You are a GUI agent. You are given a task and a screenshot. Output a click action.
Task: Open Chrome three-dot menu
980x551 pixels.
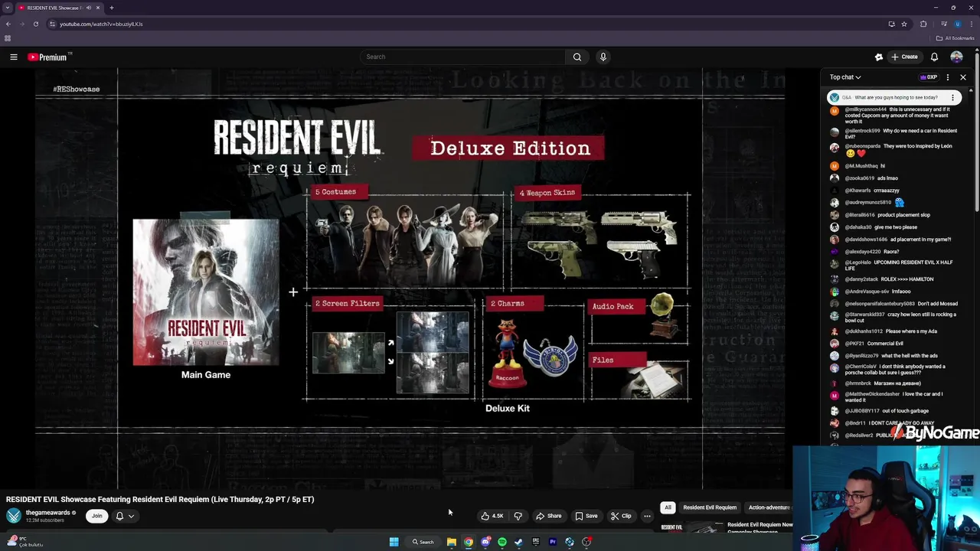971,24
